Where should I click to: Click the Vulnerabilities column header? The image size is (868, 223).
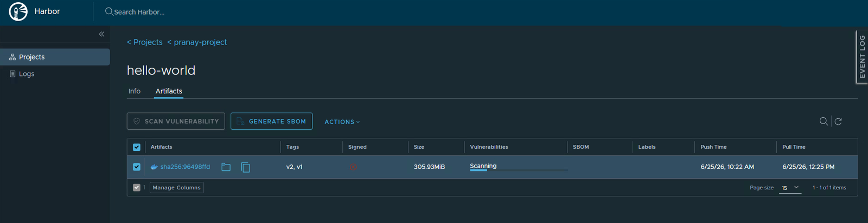tap(489, 147)
